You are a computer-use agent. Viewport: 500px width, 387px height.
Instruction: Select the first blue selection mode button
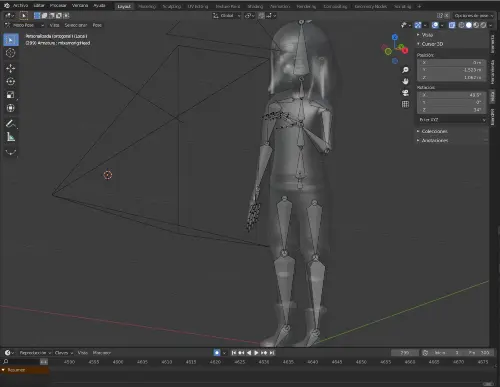(37, 15)
